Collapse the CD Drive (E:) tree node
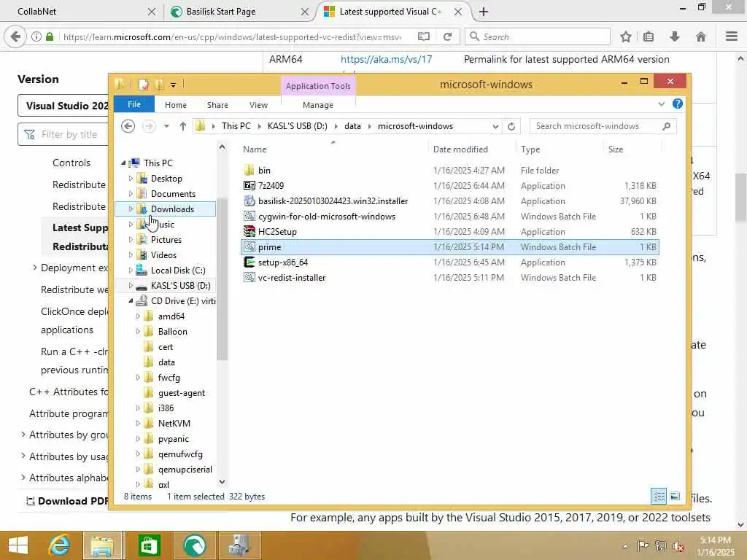747x560 pixels. point(131,300)
